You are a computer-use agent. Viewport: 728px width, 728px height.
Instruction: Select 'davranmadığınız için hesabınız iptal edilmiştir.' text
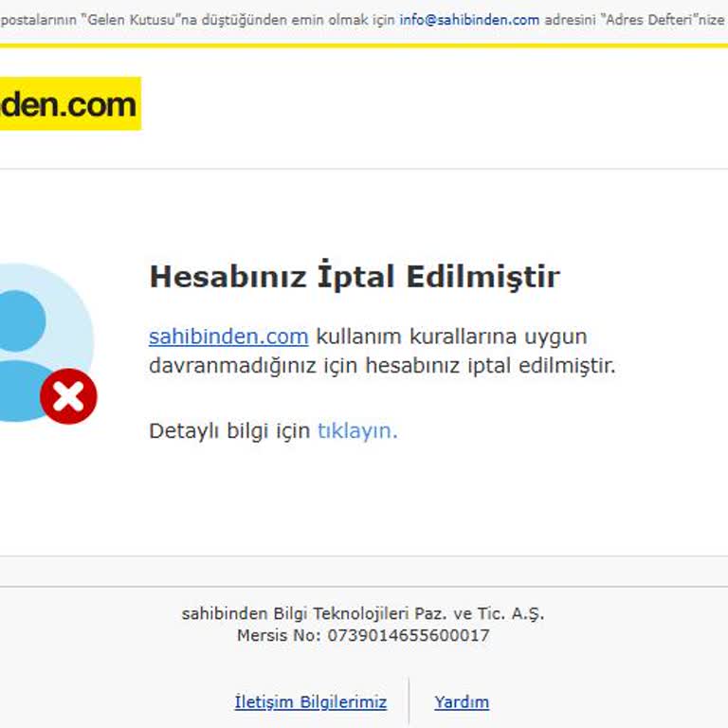[x=382, y=365]
